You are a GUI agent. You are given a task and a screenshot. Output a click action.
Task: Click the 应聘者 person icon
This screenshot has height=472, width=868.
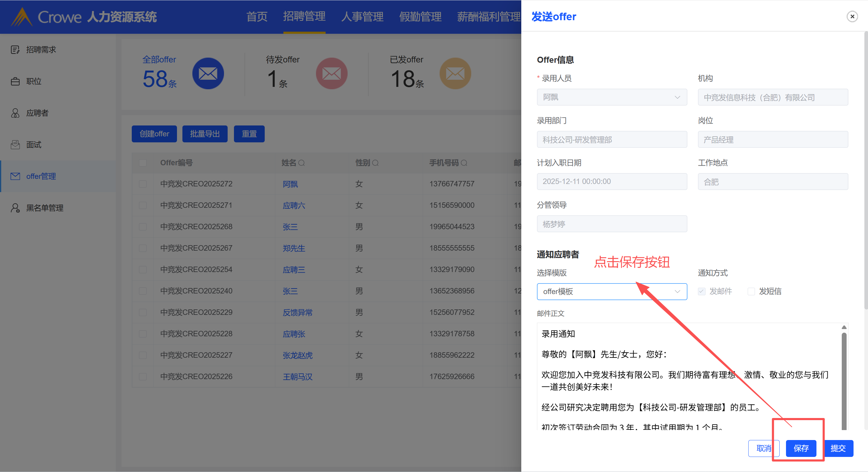coord(15,113)
